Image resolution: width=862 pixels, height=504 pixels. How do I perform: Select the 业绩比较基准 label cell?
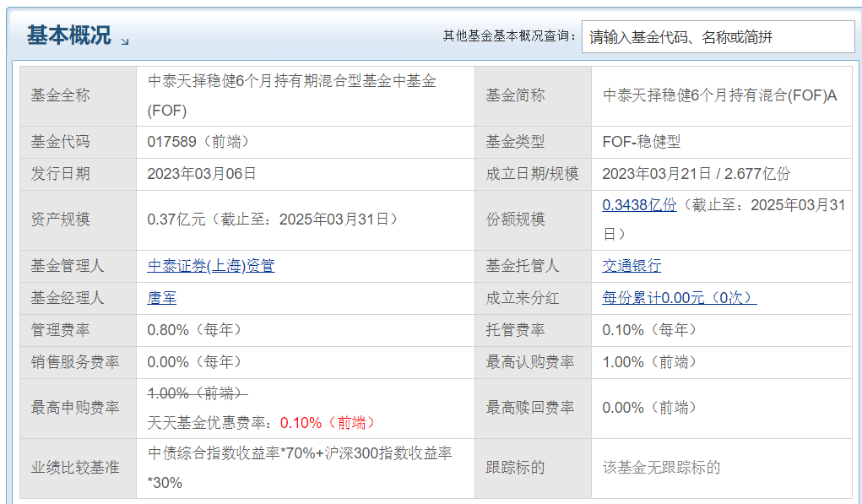78,469
